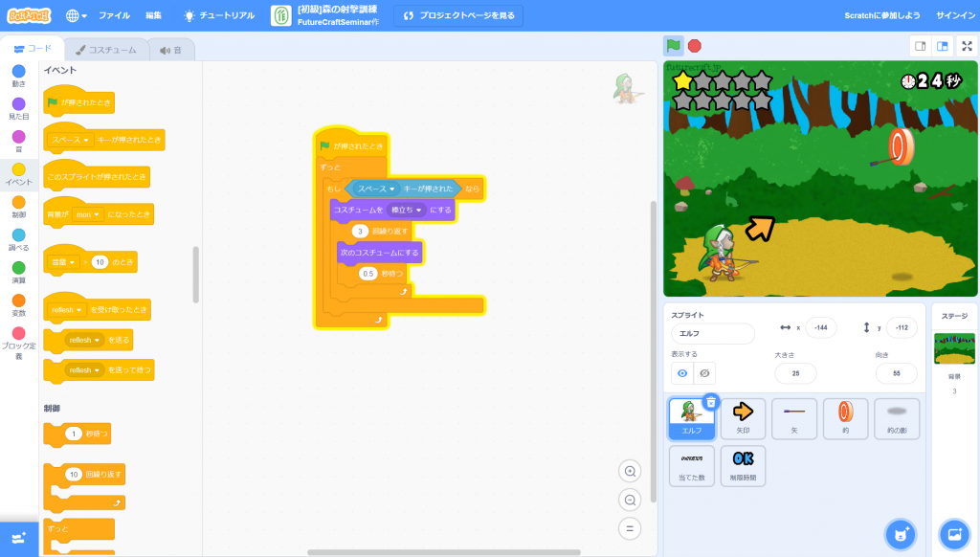The image size is (980, 557).
Task: Zoom in on the code workspace
Action: pos(630,471)
